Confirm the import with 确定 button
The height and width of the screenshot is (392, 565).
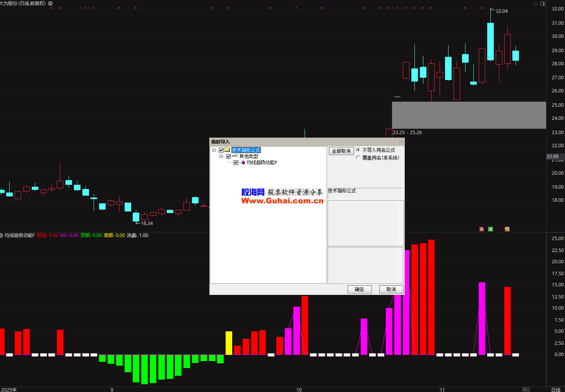click(x=359, y=289)
